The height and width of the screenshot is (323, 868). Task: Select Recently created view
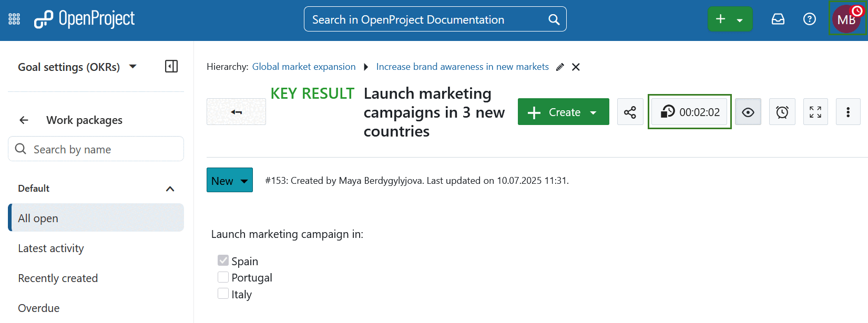tap(58, 278)
